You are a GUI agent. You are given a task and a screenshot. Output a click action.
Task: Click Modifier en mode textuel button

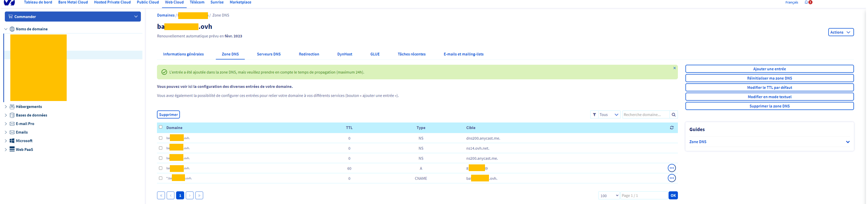coord(769,97)
